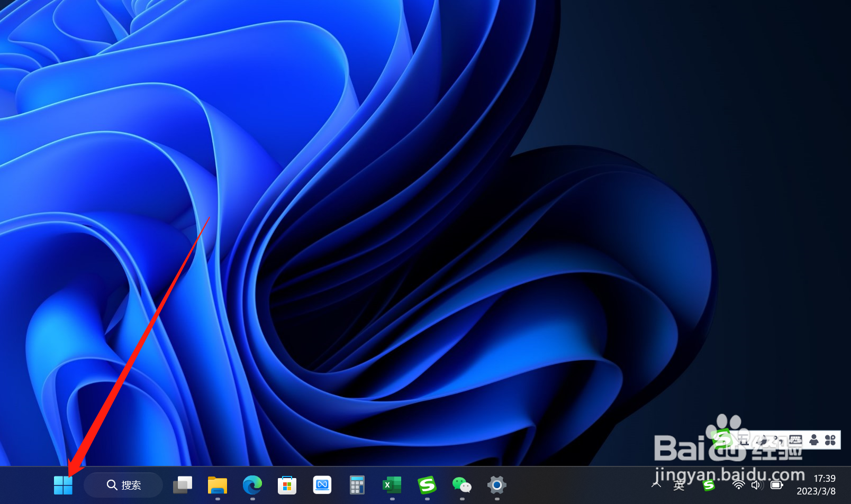The height and width of the screenshot is (504, 851).
Task: Open clock and calendar 17:39
Action: click(x=817, y=485)
